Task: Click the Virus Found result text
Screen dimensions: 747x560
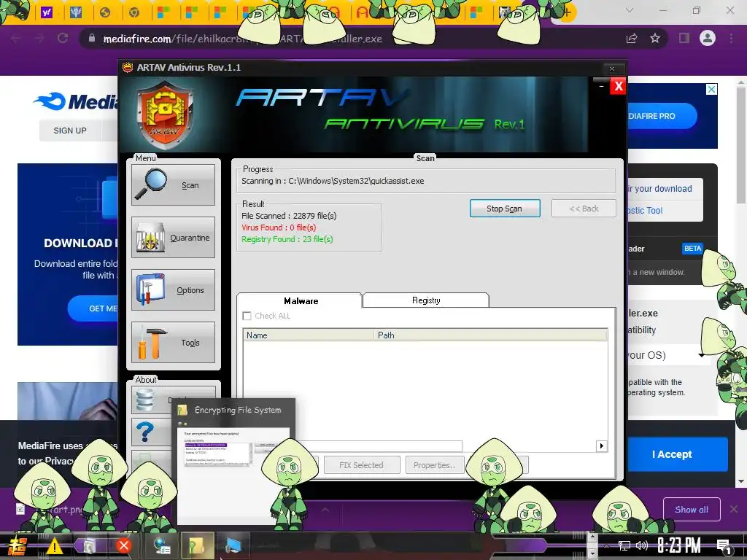Action: [x=279, y=227]
